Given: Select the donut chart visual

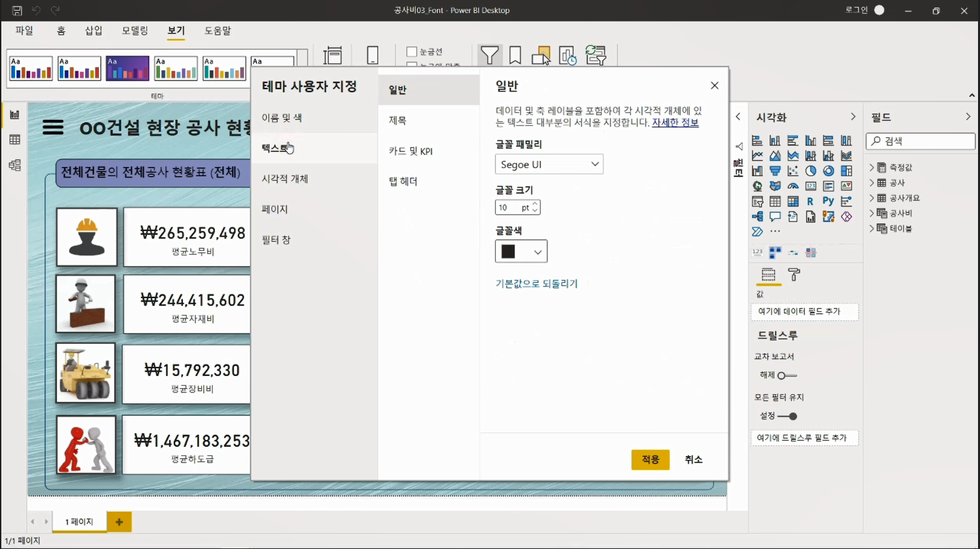Looking at the screenshot, I should [829, 171].
